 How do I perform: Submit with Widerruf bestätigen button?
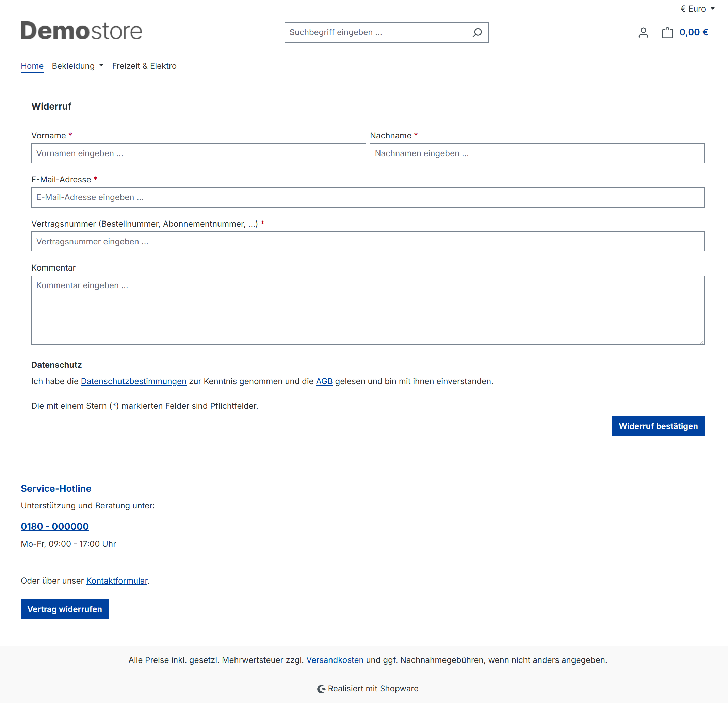tap(658, 426)
